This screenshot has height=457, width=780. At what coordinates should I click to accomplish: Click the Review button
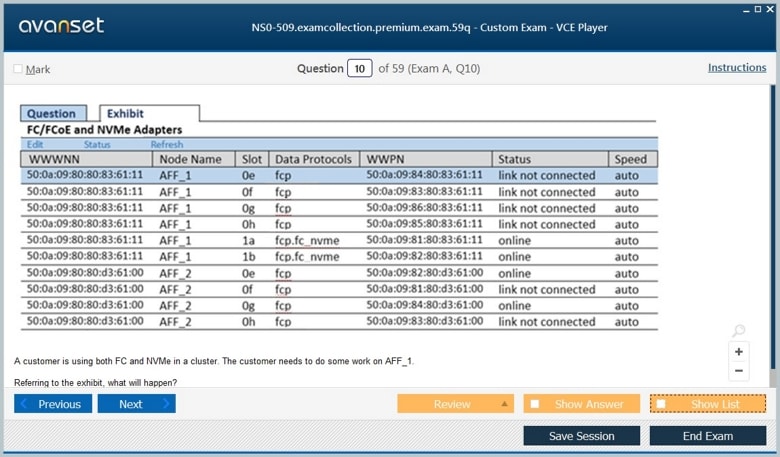pos(455,404)
